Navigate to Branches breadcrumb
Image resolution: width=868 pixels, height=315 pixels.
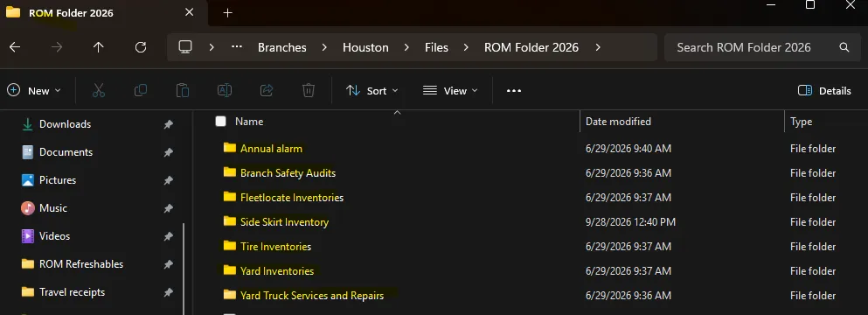click(x=282, y=48)
